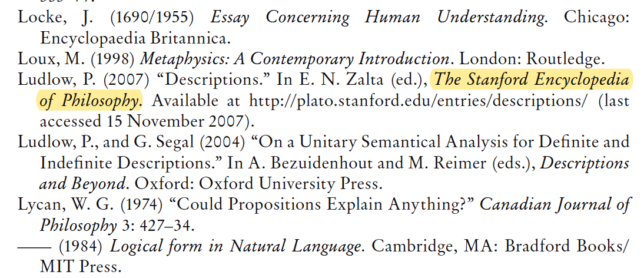The image size is (644, 278).
Task: Click the highlighted Stanford Encyclopedia title
Action: pyautogui.click(x=532, y=80)
